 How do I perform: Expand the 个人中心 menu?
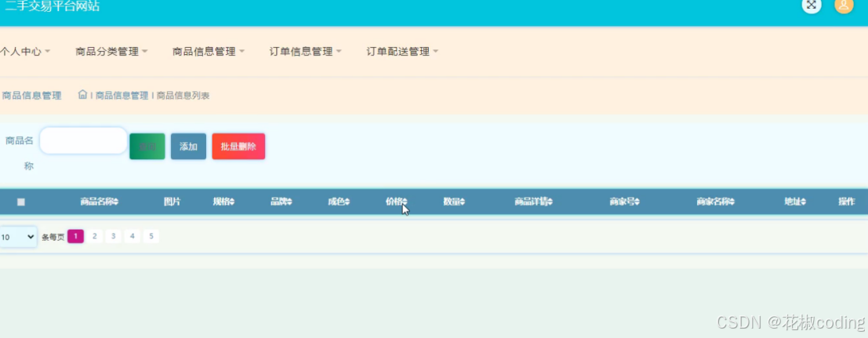coord(25,52)
